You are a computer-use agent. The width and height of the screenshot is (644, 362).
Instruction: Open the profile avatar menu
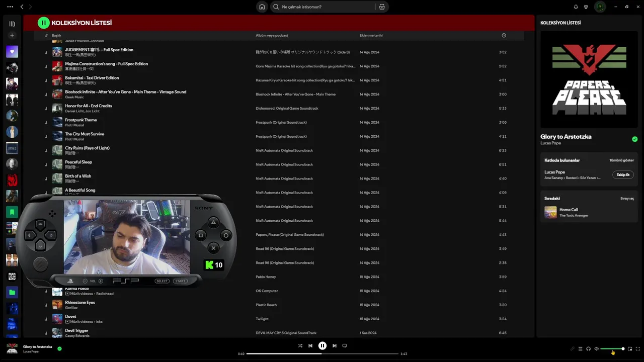[600, 7]
